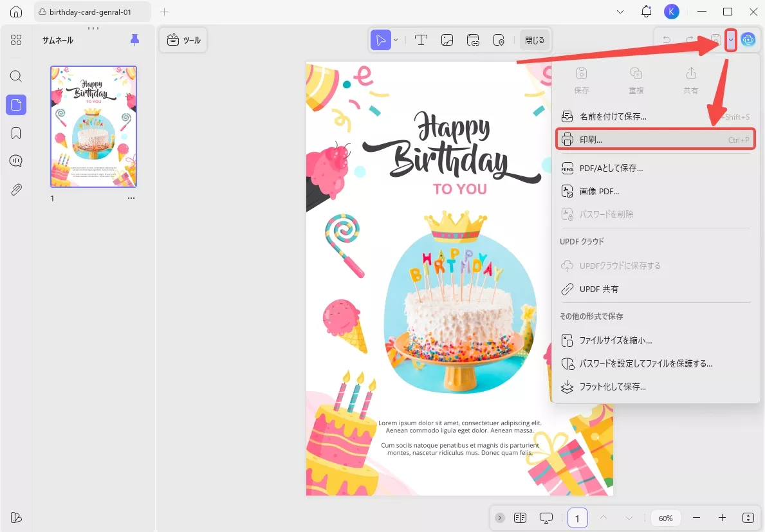765x532 pixels.
Task: Redo the last action
Action: 689,40
